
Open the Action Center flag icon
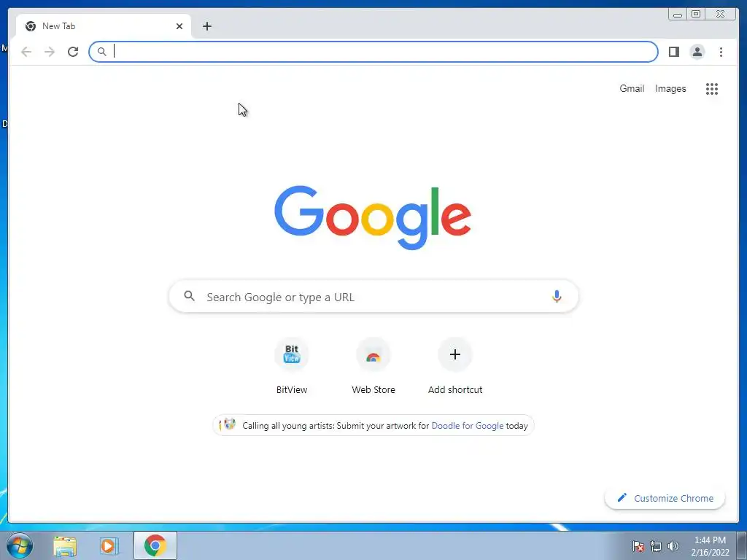[638, 546]
